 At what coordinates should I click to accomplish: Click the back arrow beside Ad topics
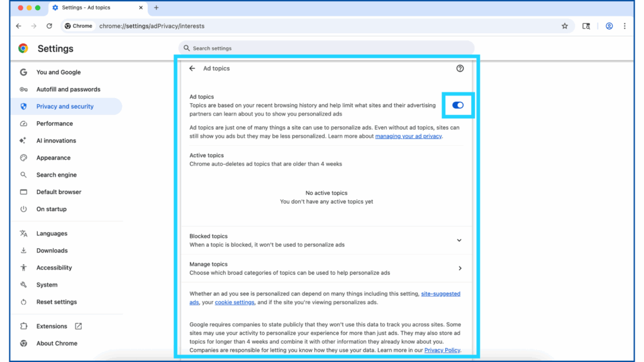click(x=192, y=69)
